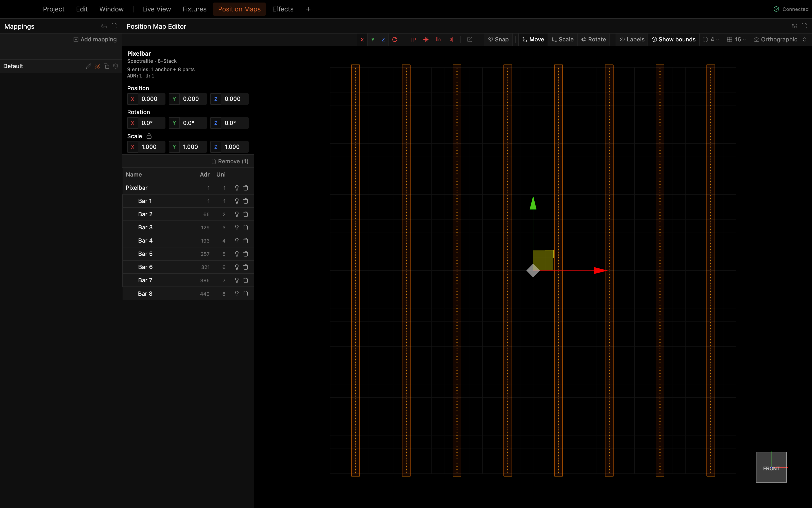This screenshot has width=812, height=508.
Task: Click the Name column header
Action: [134, 175]
